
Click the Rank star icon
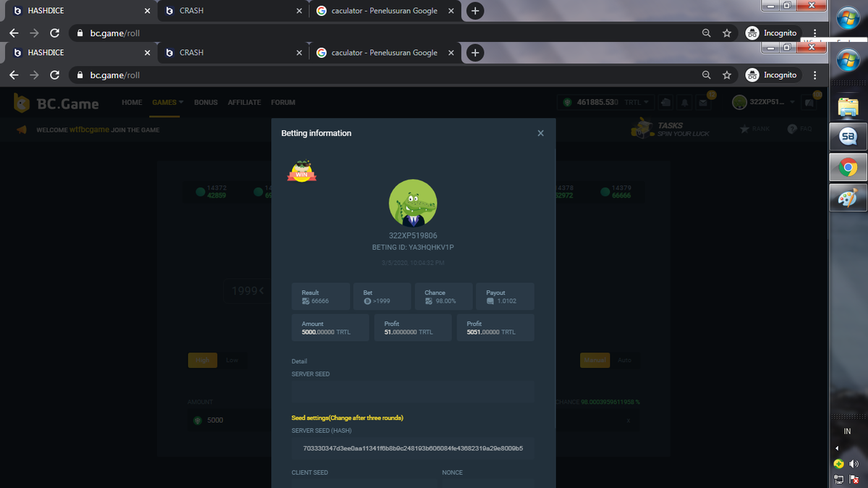click(x=745, y=129)
